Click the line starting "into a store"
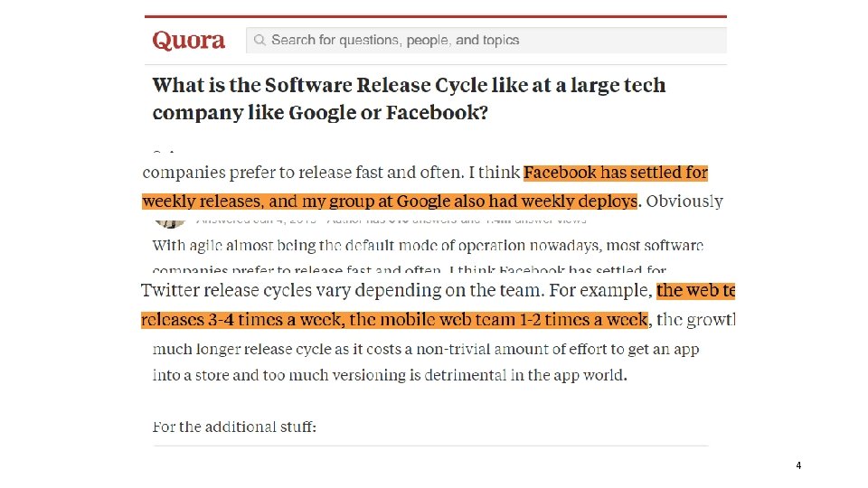The height and width of the screenshot is (488, 868). [x=390, y=375]
